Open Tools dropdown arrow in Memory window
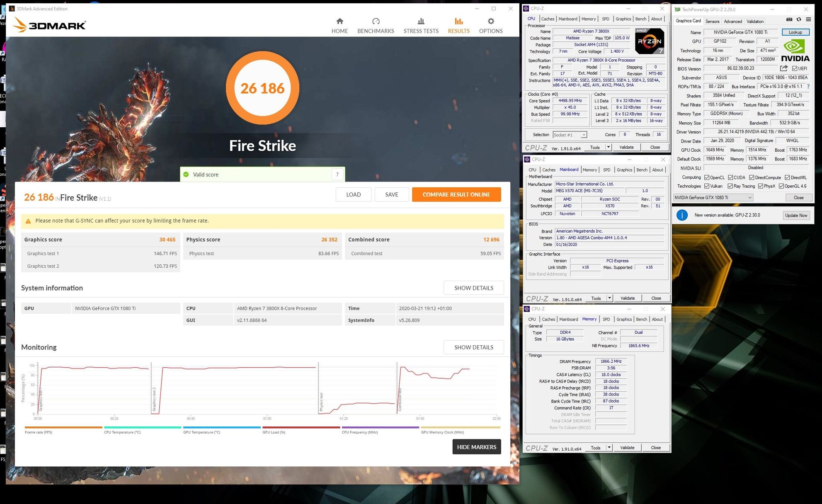Image resolution: width=822 pixels, height=504 pixels. (x=609, y=448)
